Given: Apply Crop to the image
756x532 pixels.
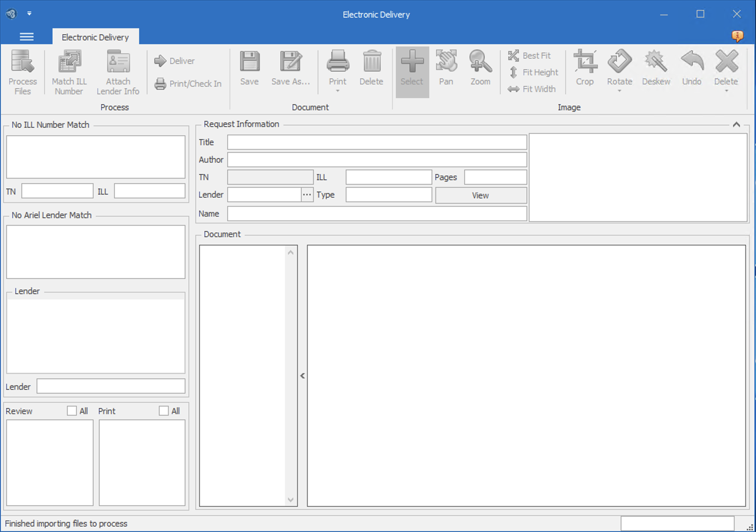Looking at the screenshot, I should [x=585, y=68].
